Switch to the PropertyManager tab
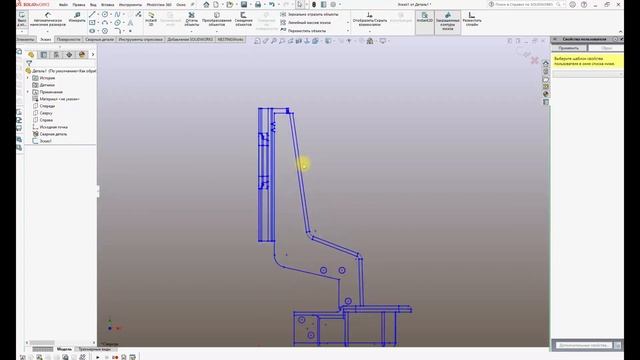Screen dimensions: 640x360 [x=44, y=54]
